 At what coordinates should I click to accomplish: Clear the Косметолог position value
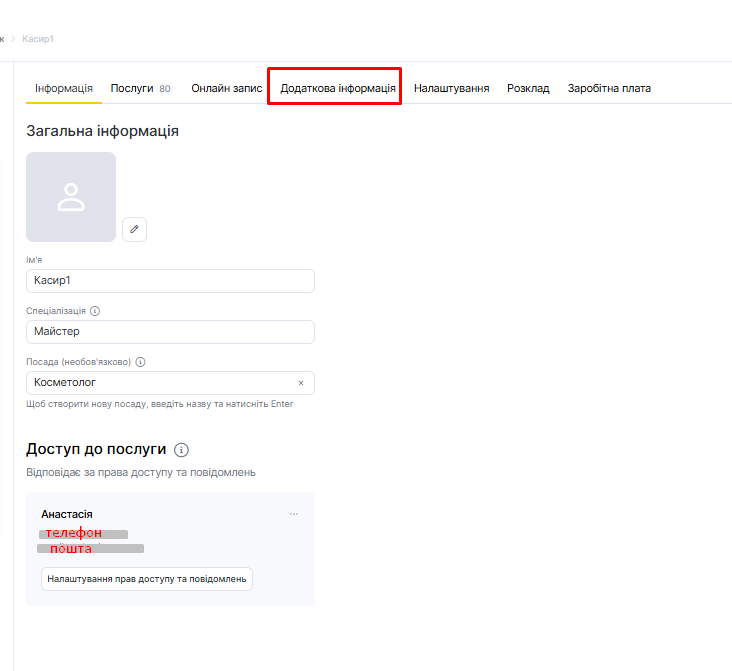[301, 383]
